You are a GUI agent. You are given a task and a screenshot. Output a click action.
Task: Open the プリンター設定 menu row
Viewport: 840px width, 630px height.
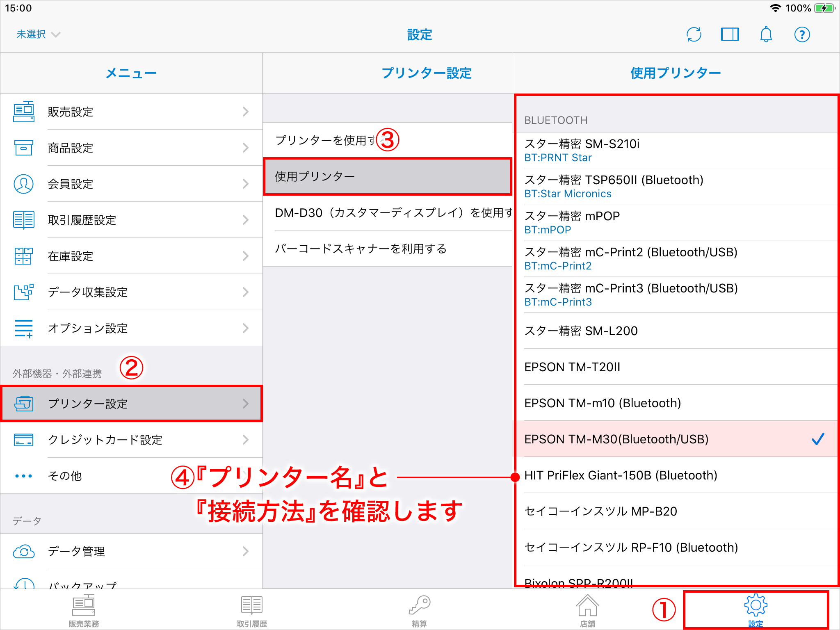[x=131, y=404]
